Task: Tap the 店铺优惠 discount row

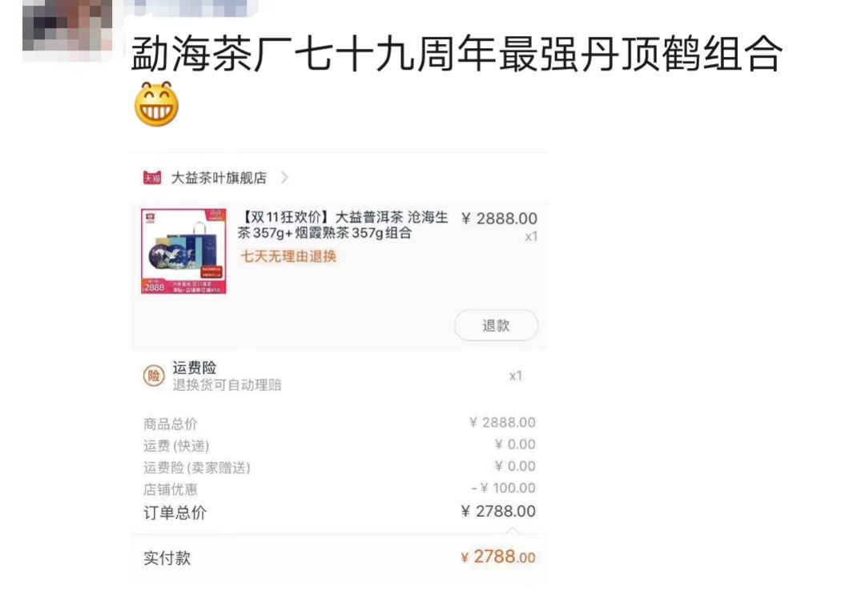Action: [x=340, y=489]
